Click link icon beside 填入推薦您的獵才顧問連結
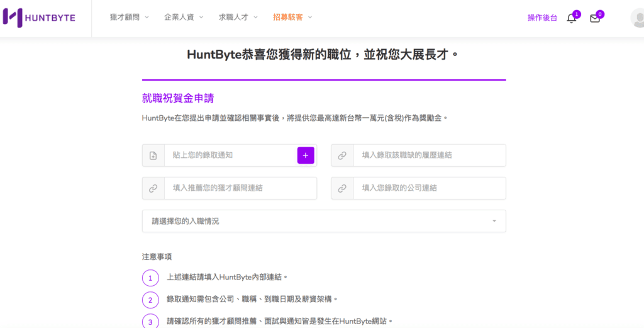Image resolution: width=644 pixels, height=328 pixels. (x=153, y=188)
